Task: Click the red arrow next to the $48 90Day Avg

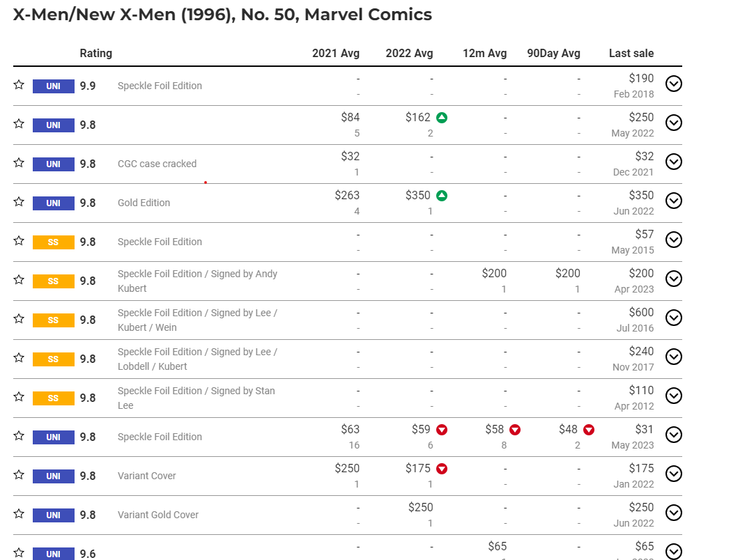Action: pyautogui.click(x=587, y=430)
